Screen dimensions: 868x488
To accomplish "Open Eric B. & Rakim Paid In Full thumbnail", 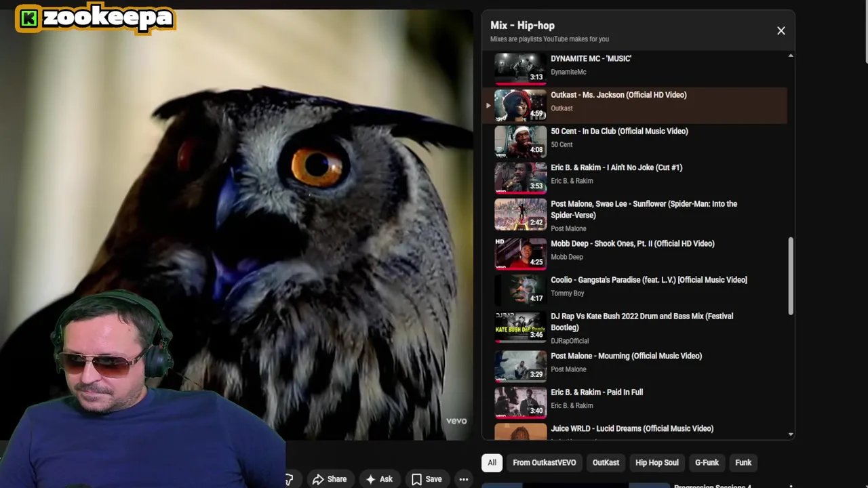I will click(x=520, y=403).
